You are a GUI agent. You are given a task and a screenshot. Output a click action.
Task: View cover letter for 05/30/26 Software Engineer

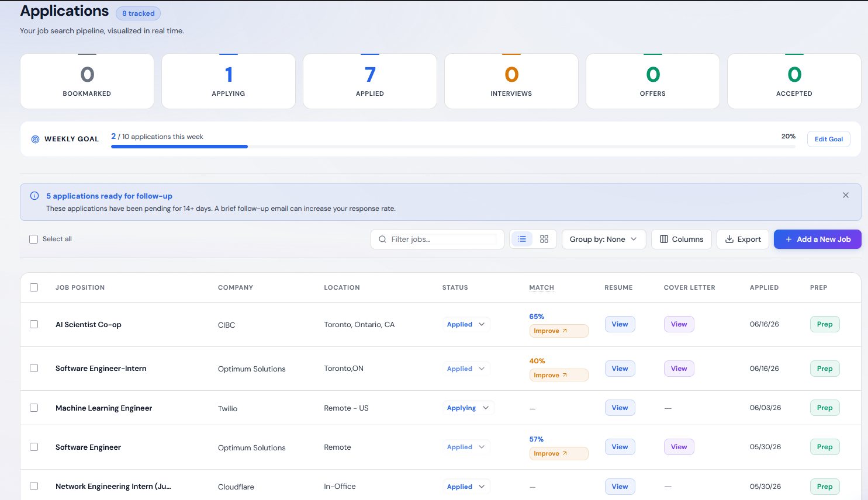(679, 447)
